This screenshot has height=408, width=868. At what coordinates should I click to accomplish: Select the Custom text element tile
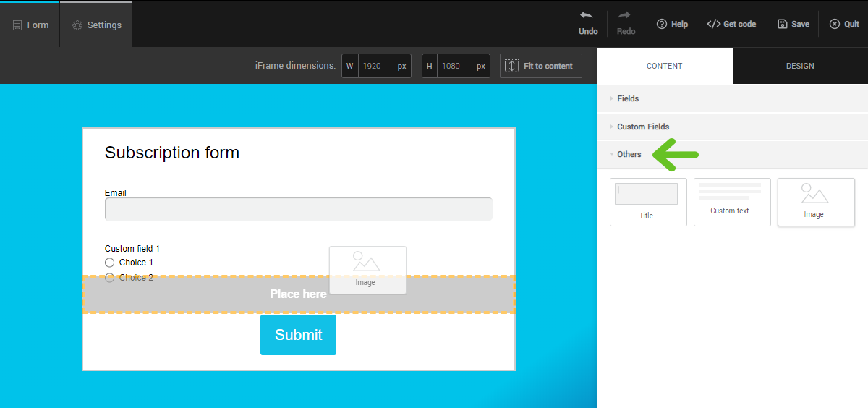coord(732,202)
